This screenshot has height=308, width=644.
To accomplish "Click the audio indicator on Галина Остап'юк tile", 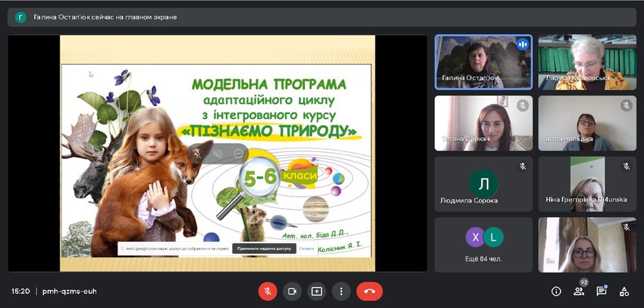I will pos(522,44).
